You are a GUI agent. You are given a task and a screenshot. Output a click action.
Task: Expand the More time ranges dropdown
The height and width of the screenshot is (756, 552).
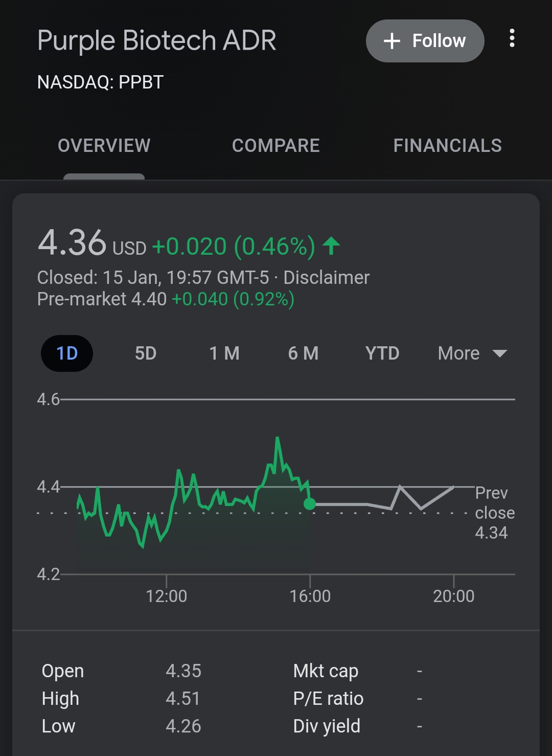click(x=472, y=353)
